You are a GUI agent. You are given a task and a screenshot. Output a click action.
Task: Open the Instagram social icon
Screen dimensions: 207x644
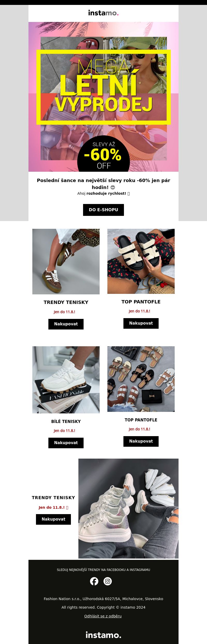[x=108, y=581]
